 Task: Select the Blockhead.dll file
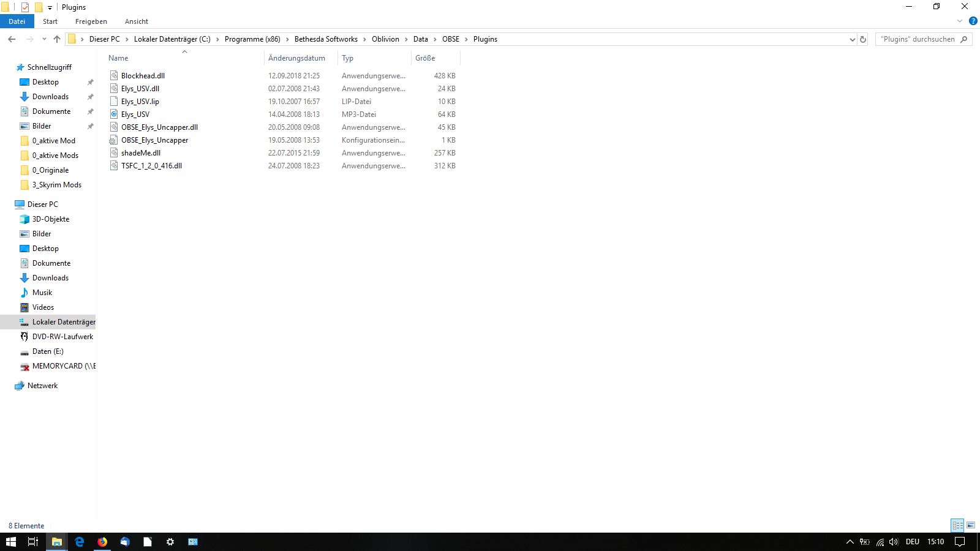[143, 76]
